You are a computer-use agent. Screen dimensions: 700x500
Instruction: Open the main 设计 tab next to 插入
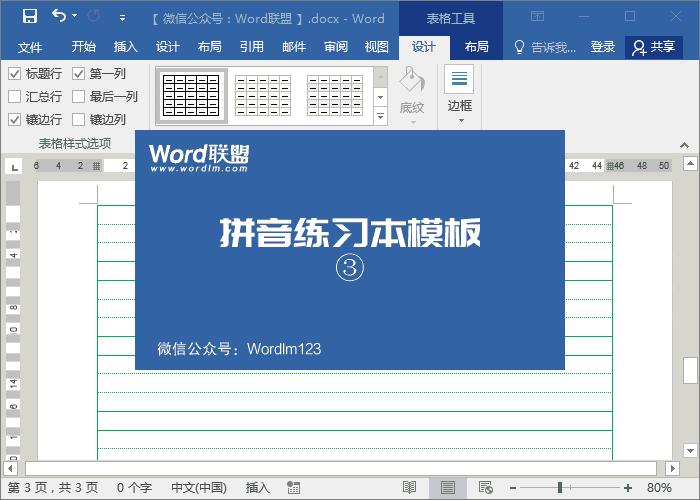point(167,47)
